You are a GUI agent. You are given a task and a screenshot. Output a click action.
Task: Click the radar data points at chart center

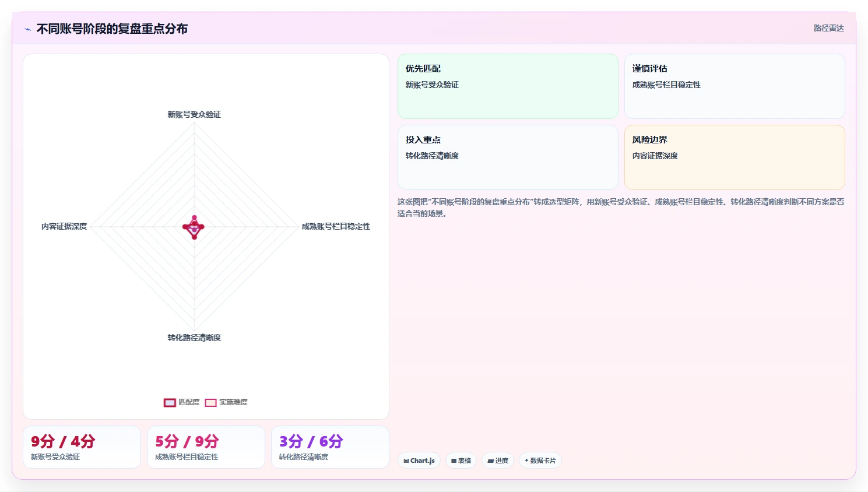coord(194,227)
